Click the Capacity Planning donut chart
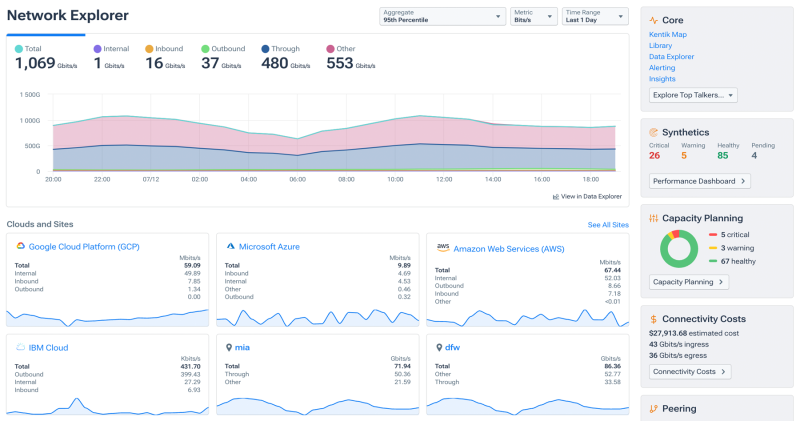 pos(679,249)
